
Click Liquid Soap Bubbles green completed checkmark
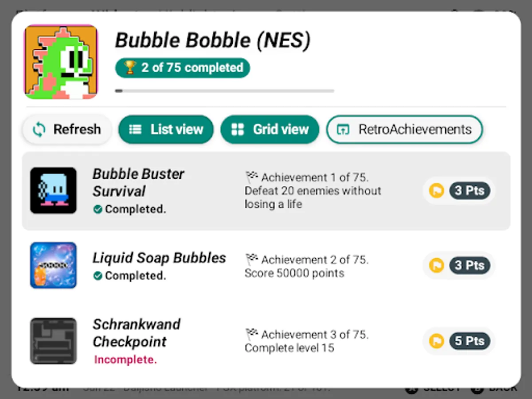(98, 276)
